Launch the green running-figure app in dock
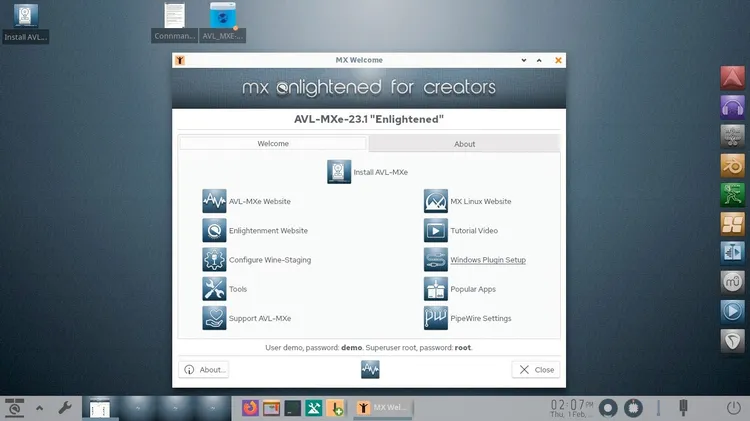750x421 pixels. coord(732,195)
